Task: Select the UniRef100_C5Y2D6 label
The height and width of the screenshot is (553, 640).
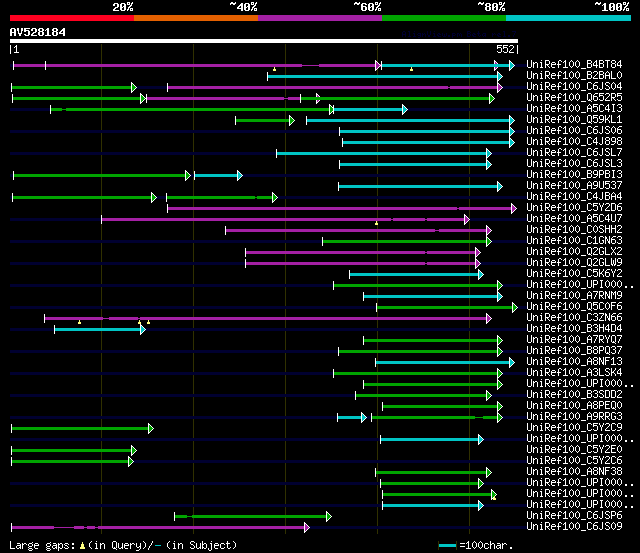Action: coord(574,208)
